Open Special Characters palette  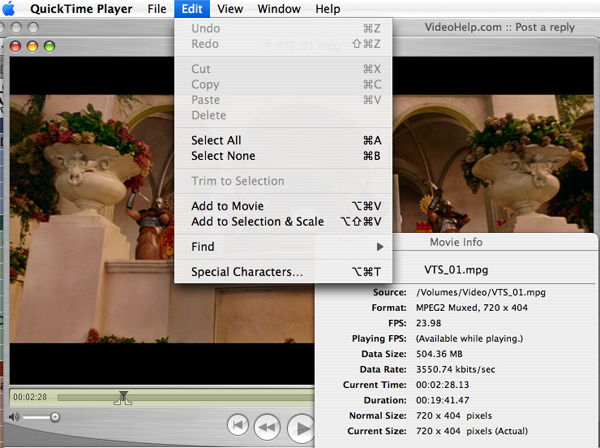pyautogui.click(x=283, y=272)
